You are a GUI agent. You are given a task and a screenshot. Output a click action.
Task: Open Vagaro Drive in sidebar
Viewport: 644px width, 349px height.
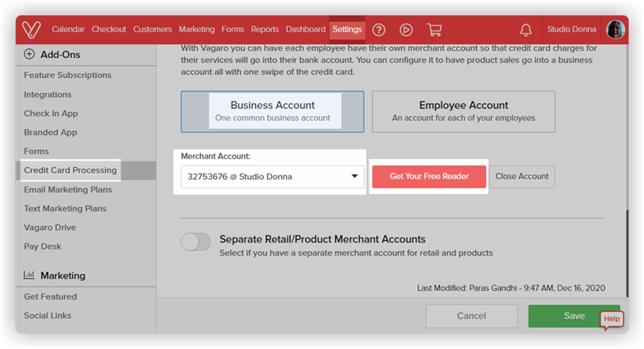[50, 228]
